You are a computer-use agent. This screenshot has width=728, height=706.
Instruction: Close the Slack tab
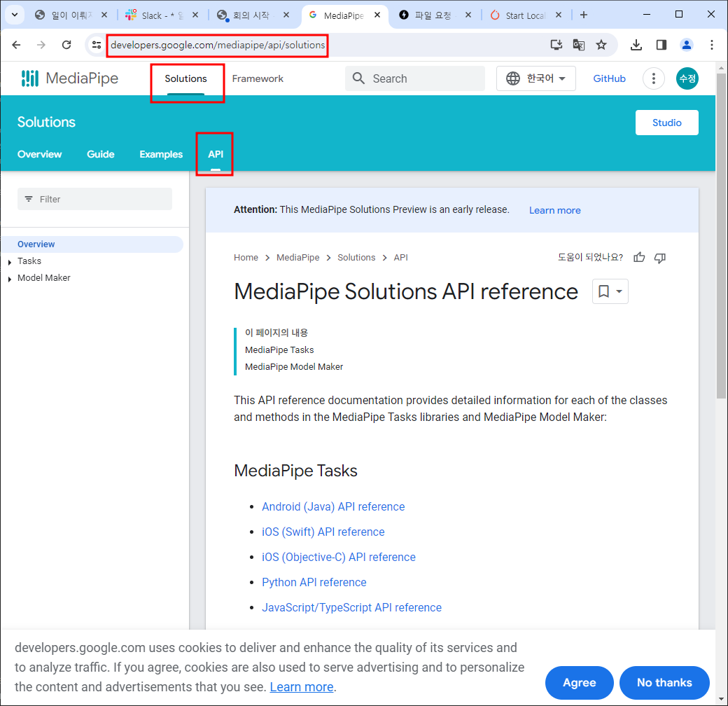195,15
